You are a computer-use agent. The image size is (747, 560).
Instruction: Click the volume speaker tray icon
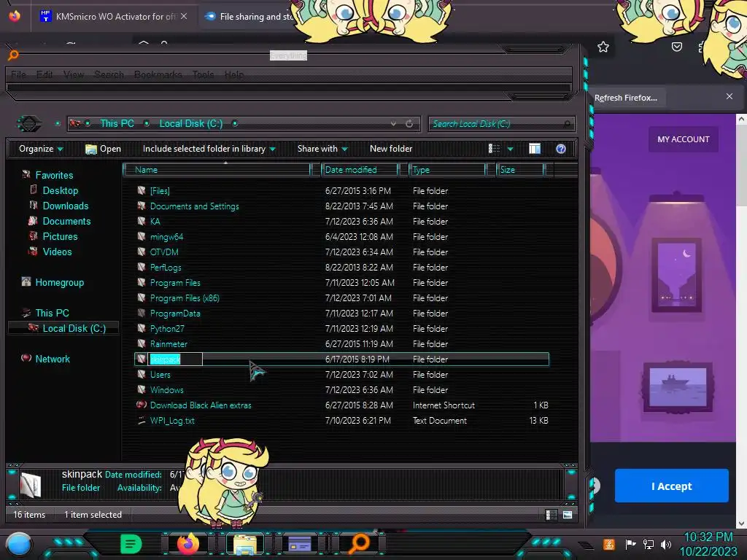point(666,544)
